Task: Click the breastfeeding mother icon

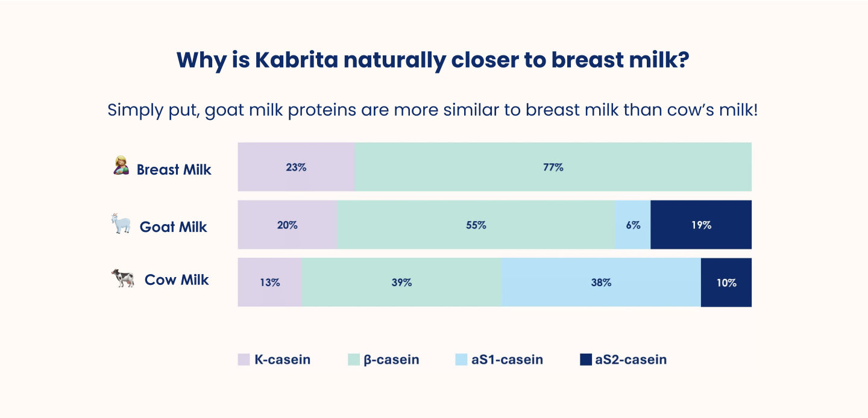Action: (121, 166)
